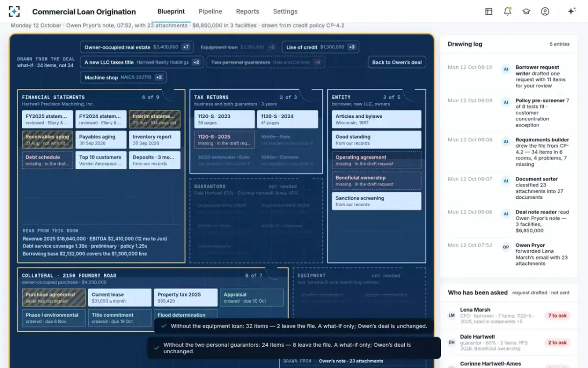Restore the struck-out Equipment loan chip
The width and height of the screenshot is (588, 368).
[x=238, y=47]
